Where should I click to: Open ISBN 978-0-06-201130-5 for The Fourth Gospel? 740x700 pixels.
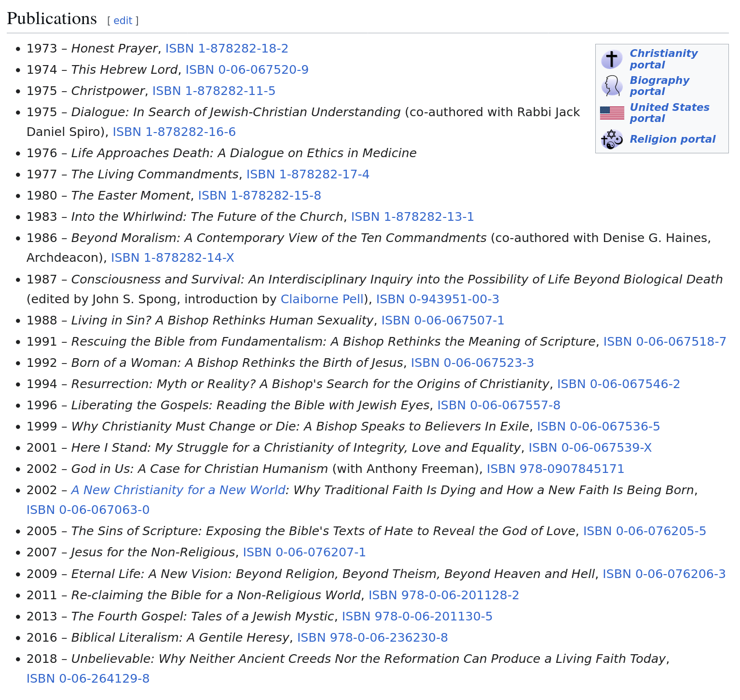click(x=417, y=617)
